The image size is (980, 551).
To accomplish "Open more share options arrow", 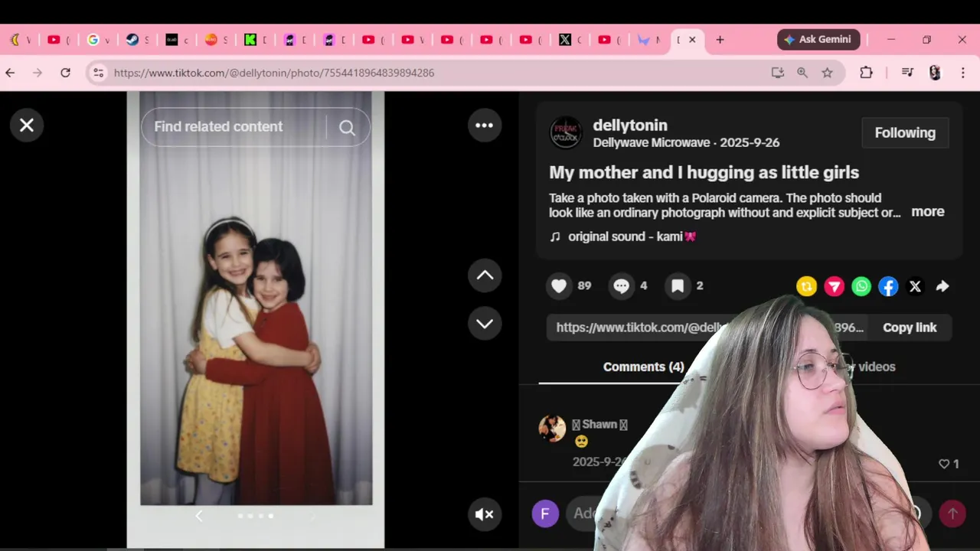I will tap(942, 286).
